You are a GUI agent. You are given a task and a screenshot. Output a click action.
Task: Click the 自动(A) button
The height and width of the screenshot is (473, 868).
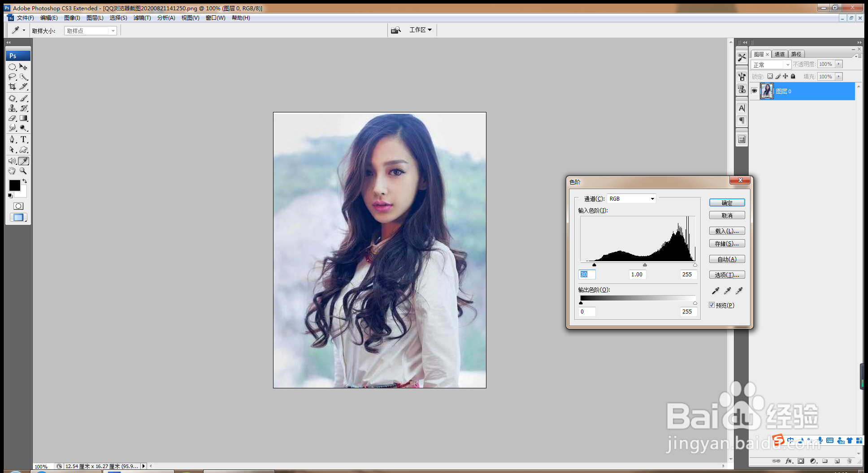[x=727, y=259]
